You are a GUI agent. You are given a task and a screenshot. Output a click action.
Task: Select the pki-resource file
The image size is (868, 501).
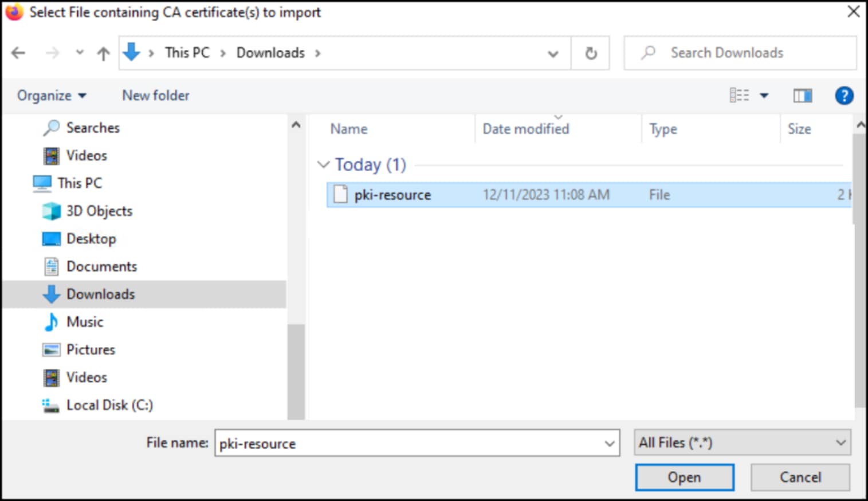589,195
